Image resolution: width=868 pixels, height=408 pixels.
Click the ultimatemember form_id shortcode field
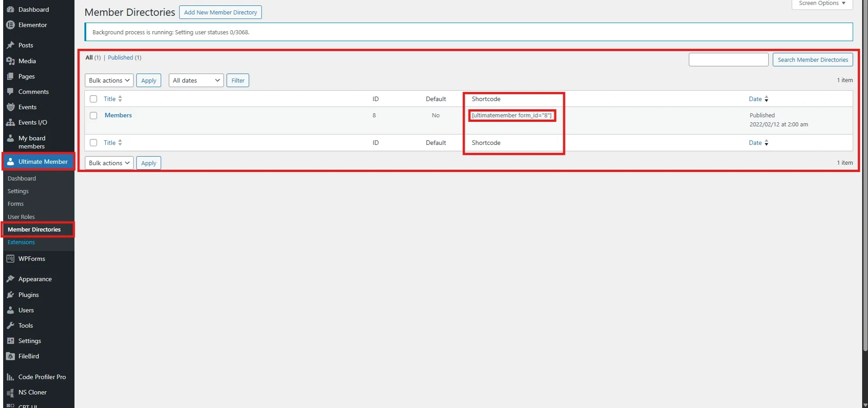(x=512, y=115)
